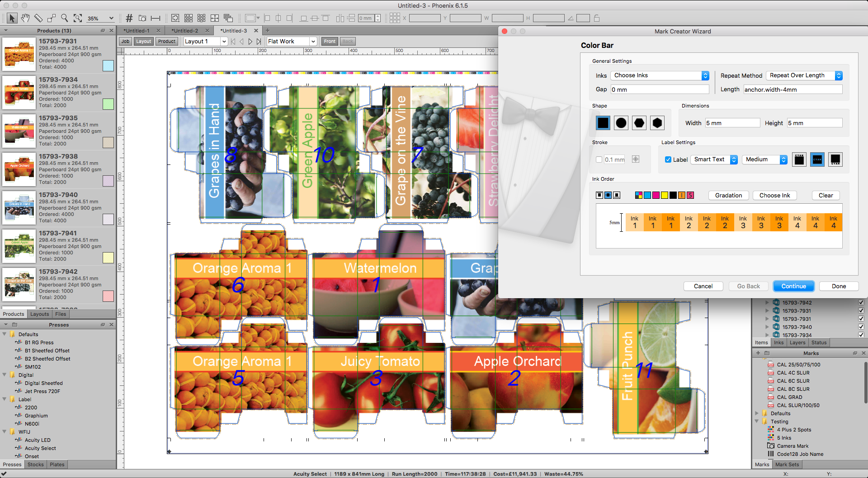Enable the Stroke checkbox

coord(599,159)
